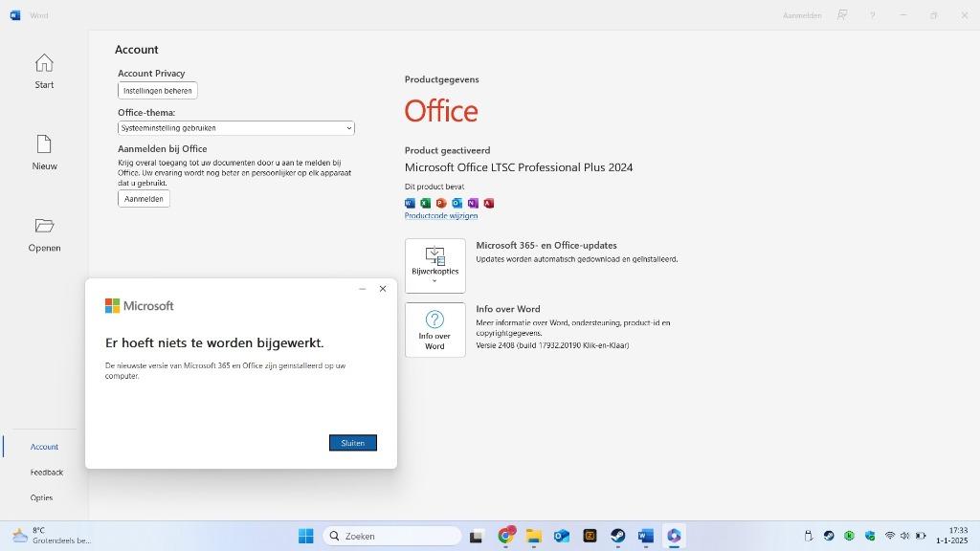
Task: Click the help question mark in title bar
Action: click(x=872, y=15)
